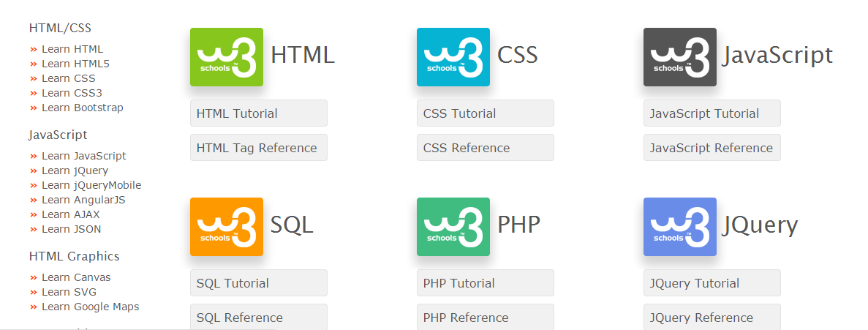Go to Learn AngularJS link
This screenshot has width=868, height=330.
[83, 200]
